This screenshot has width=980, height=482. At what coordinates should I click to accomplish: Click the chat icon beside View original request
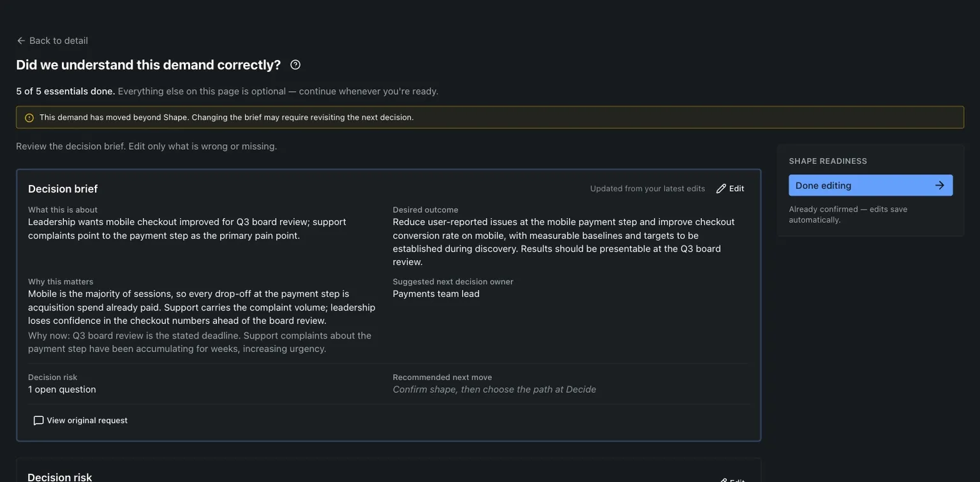pos(39,421)
